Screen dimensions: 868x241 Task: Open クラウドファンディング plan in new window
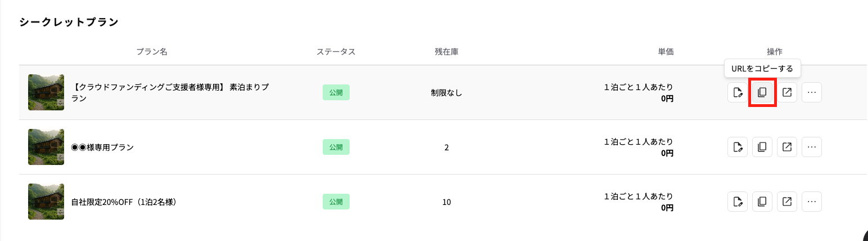coord(787,92)
